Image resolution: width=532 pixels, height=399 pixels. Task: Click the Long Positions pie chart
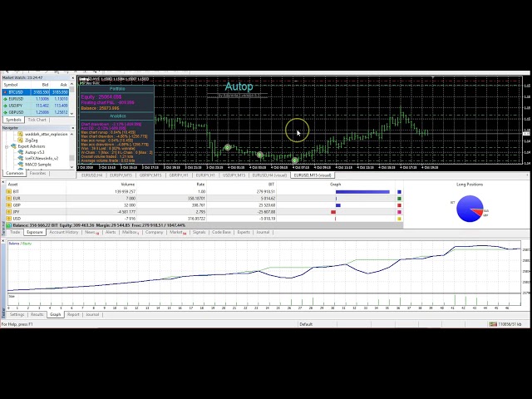tap(470, 209)
